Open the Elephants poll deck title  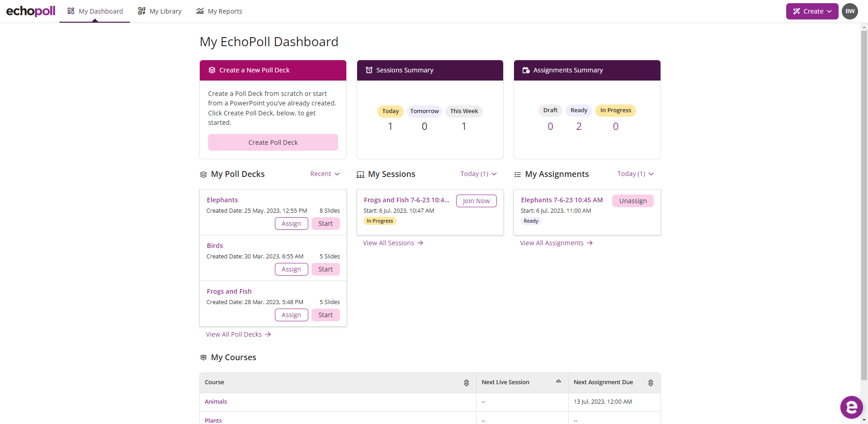tap(222, 200)
